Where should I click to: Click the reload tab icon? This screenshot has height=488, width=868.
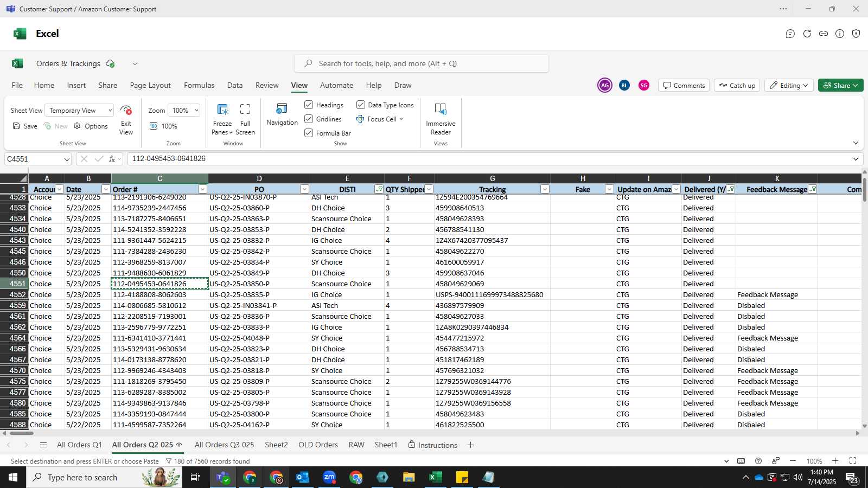(807, 34)
